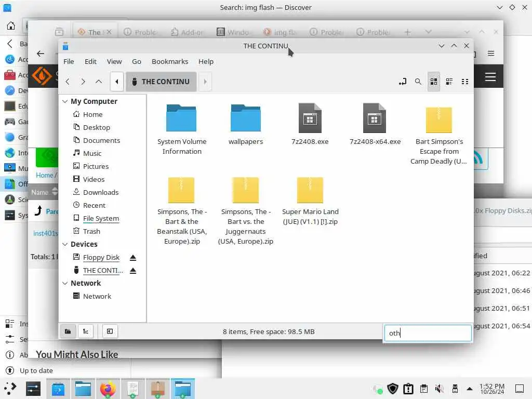Select the 7z2408.exe file
The image size is (532, 399).
click(310, 125)
